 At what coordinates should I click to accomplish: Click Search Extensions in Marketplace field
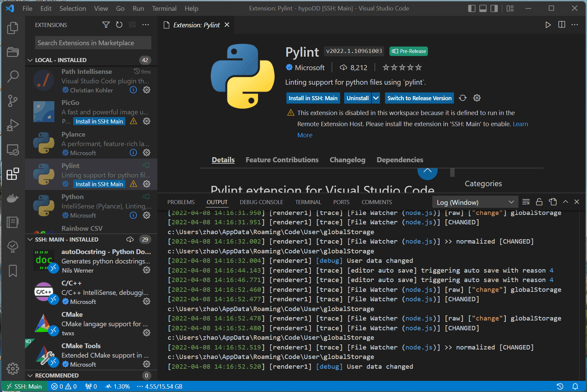93,43
